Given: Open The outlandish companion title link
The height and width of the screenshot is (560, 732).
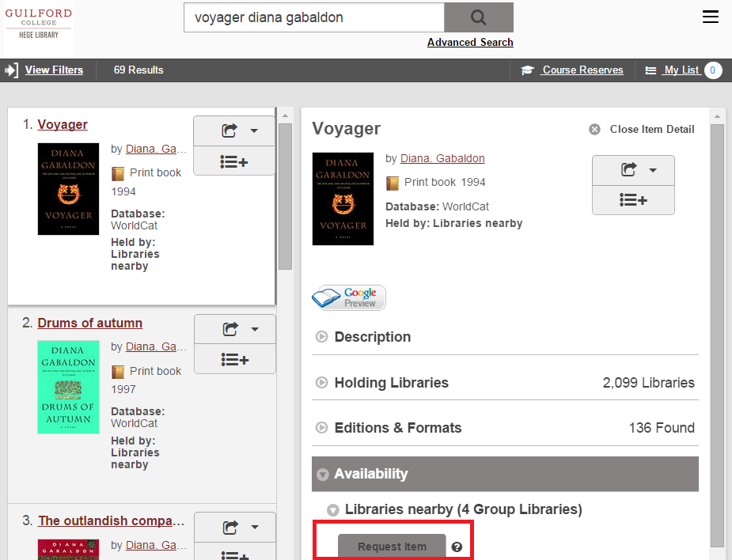Looking at the screenshot, I should point(111,520).
